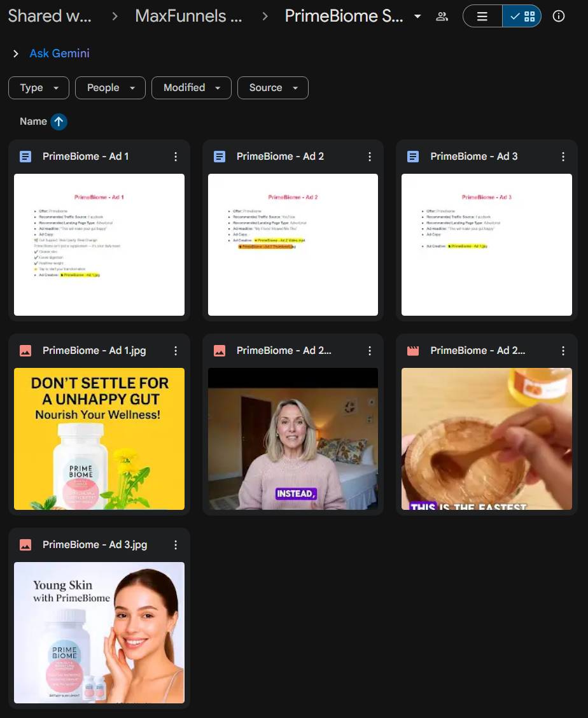Open more actions for PrimeBiome - Ad 3 doc
Image resolution: width=588 pixels, height=718 pixels.
pos(563,157)
